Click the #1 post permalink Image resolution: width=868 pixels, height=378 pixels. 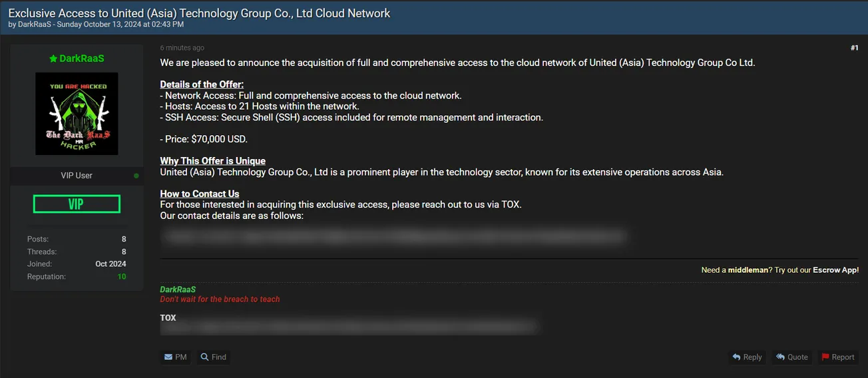[854, 48]
